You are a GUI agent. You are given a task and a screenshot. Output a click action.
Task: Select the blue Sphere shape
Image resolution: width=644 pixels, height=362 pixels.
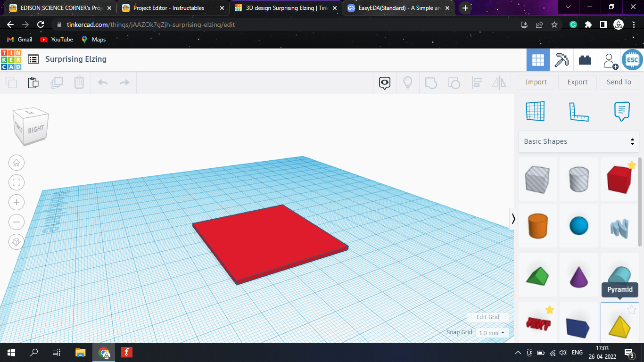(x=579, y=226)
